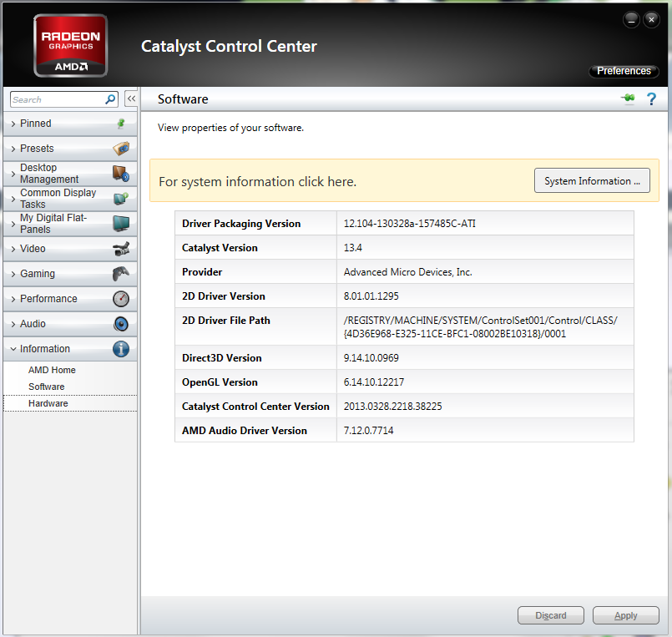Click the 2D Driver File Path registry value
Viewport: 672px width, 637px height.
pyautogui.click(x=481, y=327)
